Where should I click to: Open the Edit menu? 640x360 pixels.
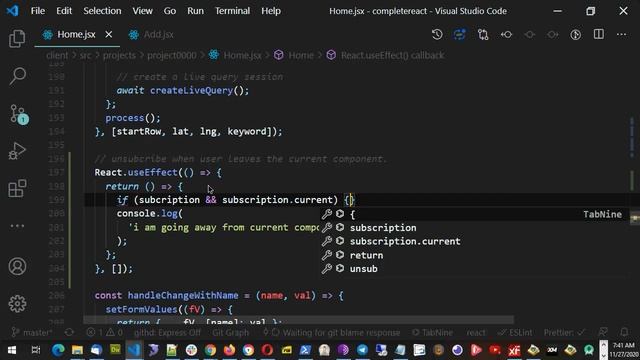[x=64, y=11]
